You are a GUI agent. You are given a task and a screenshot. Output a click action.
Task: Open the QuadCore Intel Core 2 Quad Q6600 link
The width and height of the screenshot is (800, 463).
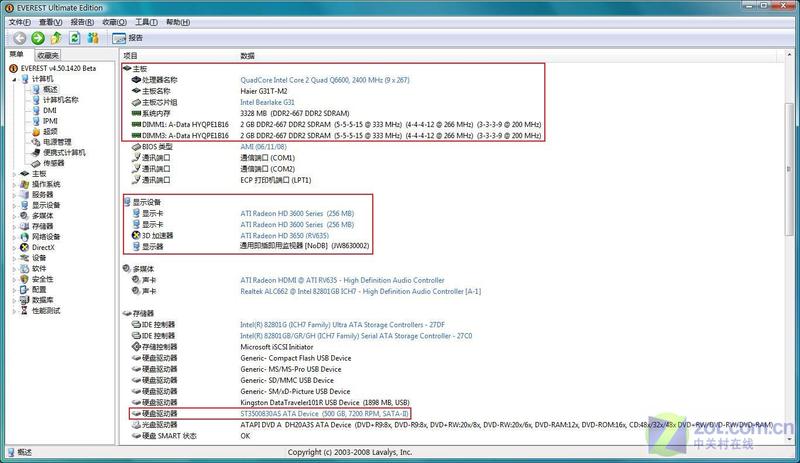(x=325, y=80)
